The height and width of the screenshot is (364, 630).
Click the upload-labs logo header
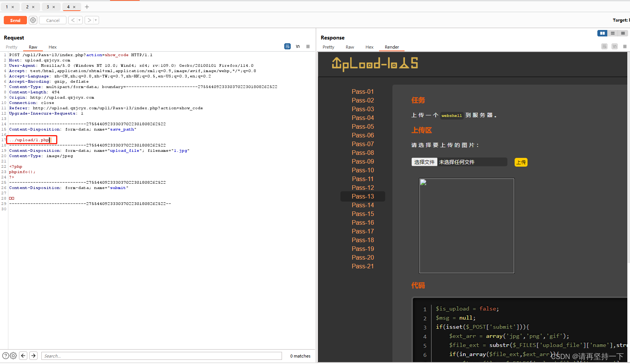click(x=375, y=64)
